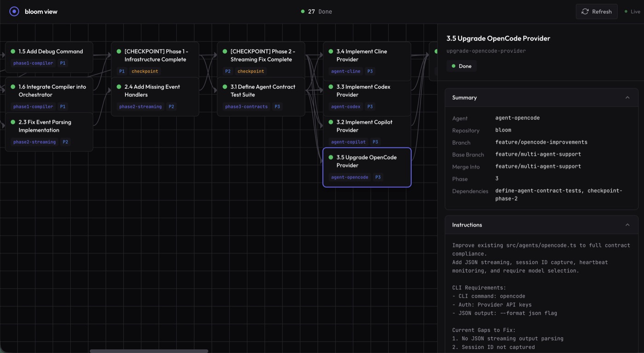This screenshot has width=644, height=353.
Task: Toggle the Done status badge
Action: pos(461,66)
